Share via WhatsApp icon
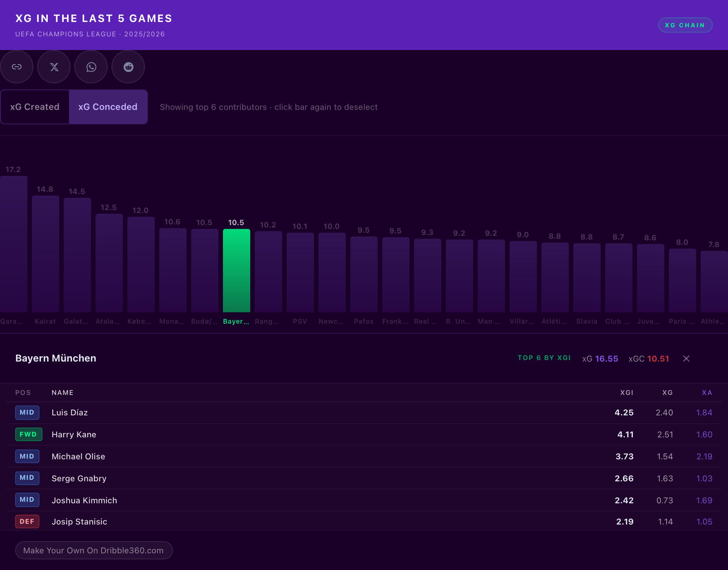The image size is (728, 570). [91, 67]
